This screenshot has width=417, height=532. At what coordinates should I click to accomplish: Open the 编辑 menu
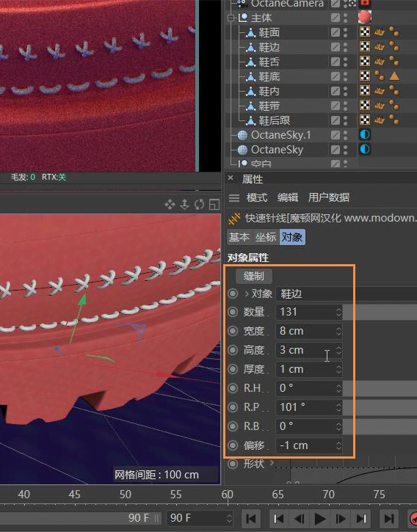pyautogui.click(x=288, y=197)
